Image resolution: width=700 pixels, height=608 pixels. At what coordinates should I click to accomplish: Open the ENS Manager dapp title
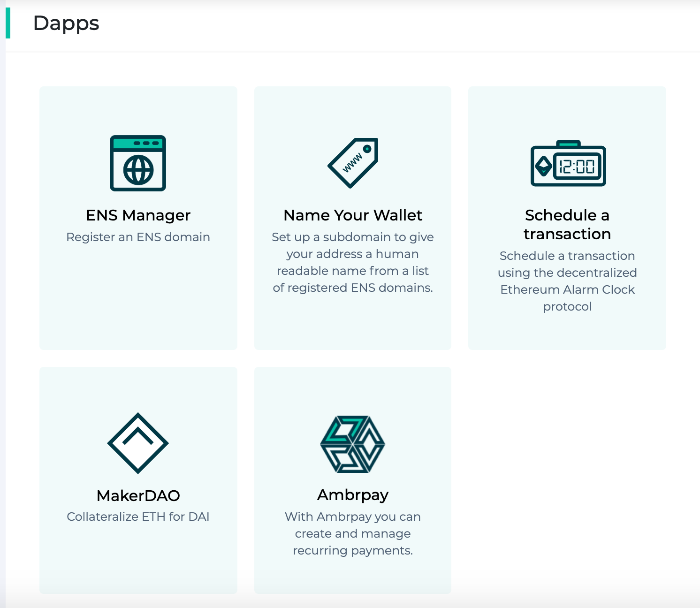tap(138, 215)
